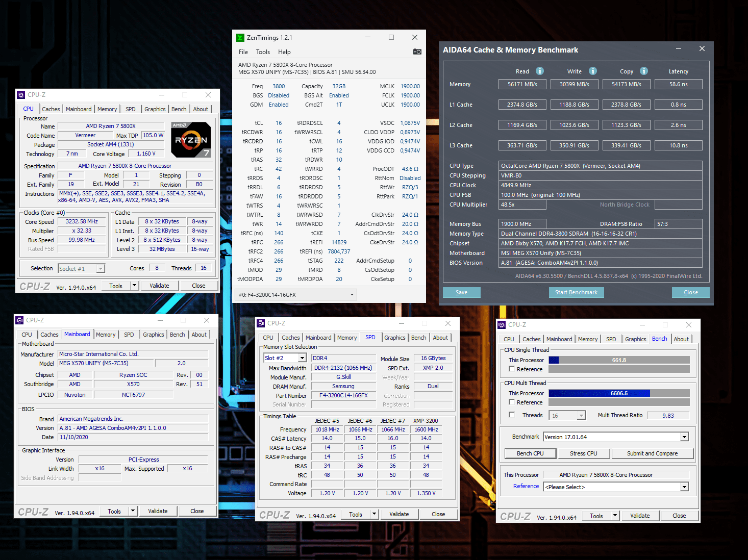The width and height of the screenshot is (748, 560).
Task: Tick Reference checkbox under CPU Single Thread
Action: click(512, 369)
